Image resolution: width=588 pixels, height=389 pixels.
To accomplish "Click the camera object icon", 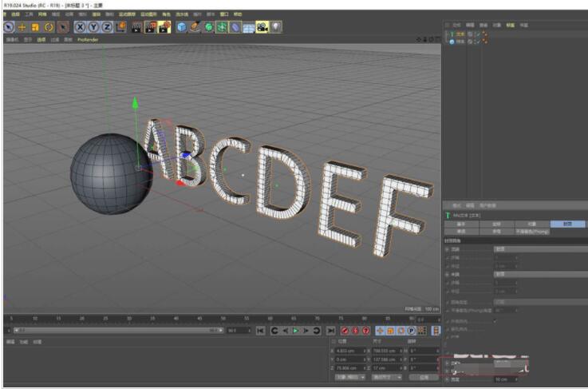I will click(262, 27).
